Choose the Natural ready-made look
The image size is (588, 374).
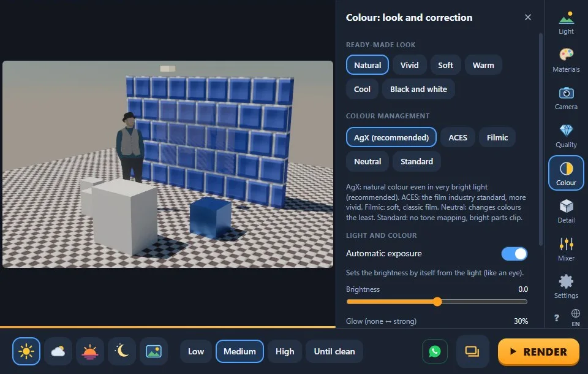click(367, 65)
